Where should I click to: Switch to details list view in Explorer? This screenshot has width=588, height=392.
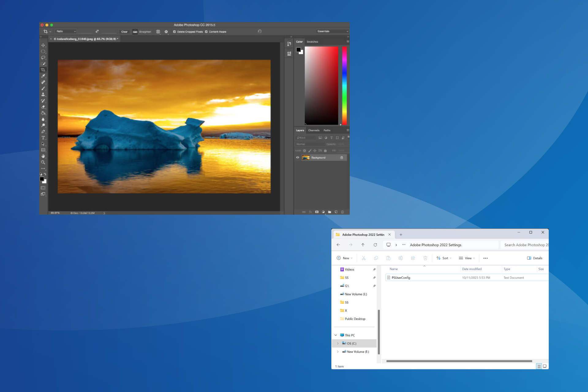(539, 366)
